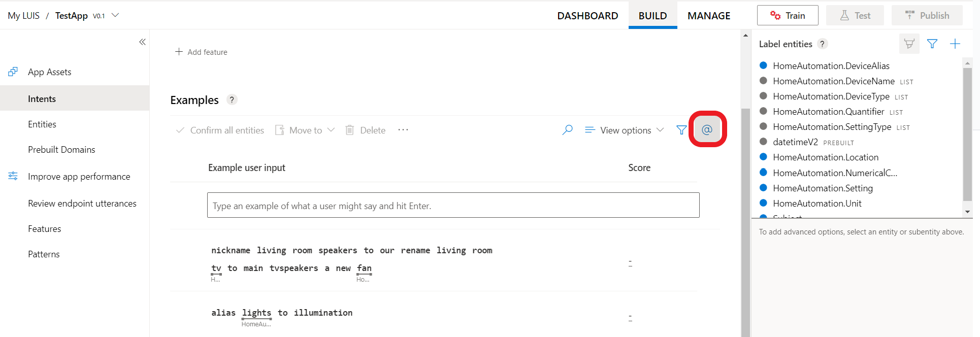This screenshot has height=337, width=980.
Task: Switch to the MANAGE tab
Action: pyautogui.click(x=709, y=16)
